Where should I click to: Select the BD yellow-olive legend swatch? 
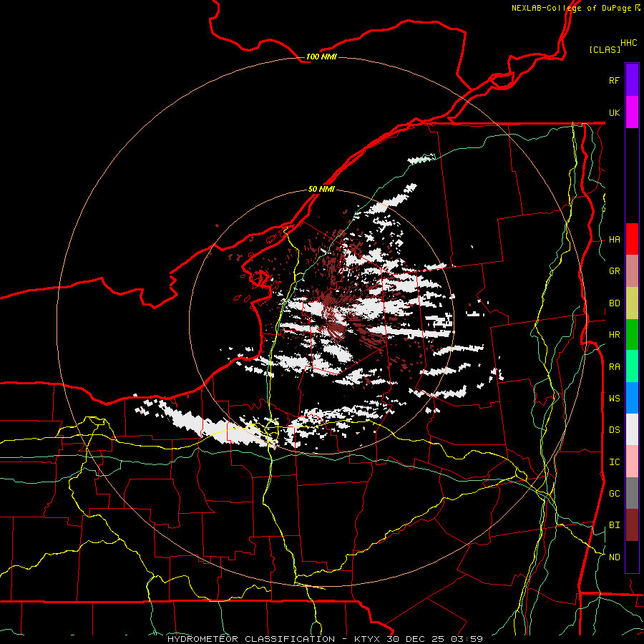[632, 303]
